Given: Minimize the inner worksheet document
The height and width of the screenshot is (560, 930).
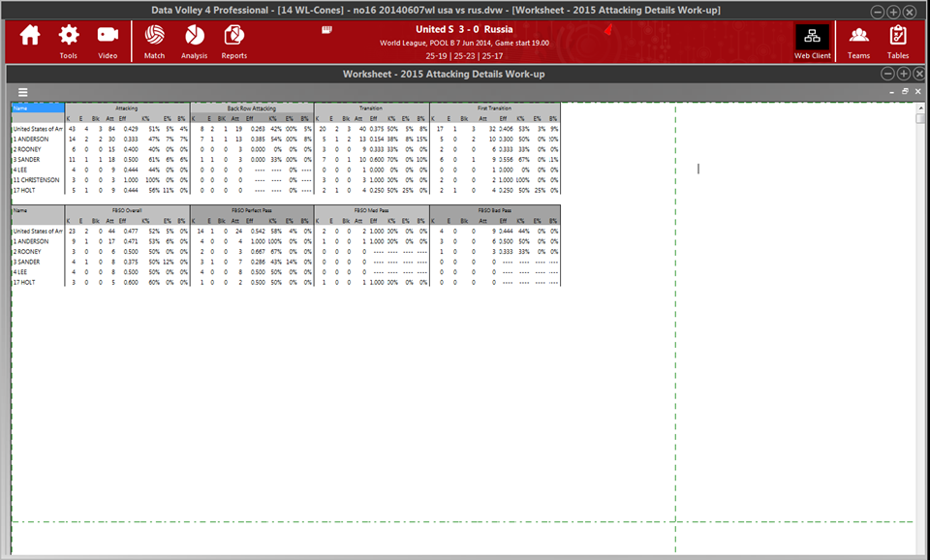Looking at the screenshot, I should (x=891, y=92).
